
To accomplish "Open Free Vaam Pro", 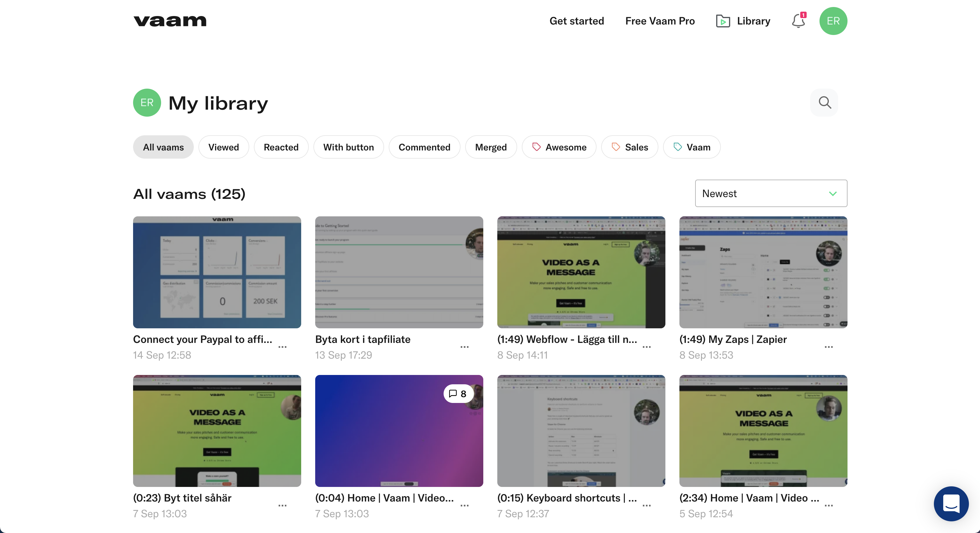I will [x=660, y=21].
